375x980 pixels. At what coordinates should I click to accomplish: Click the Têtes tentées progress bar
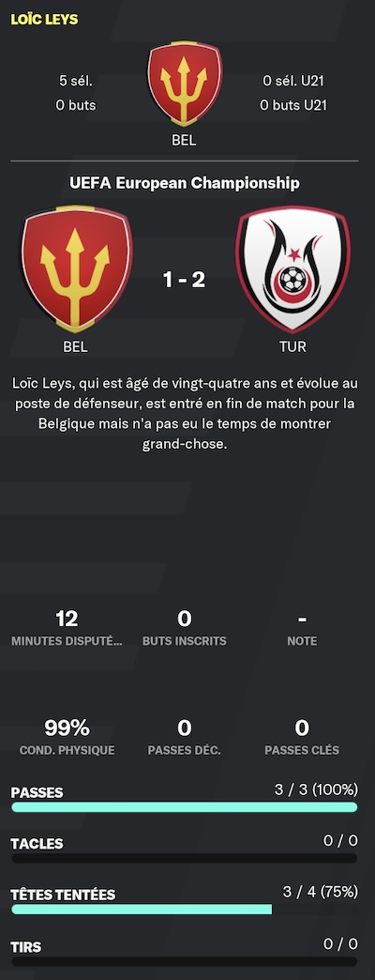pyautogui.click(x=184, y=910)
